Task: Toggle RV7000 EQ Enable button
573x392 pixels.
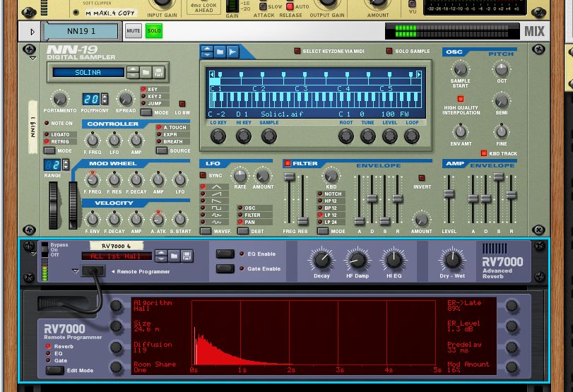Action: 225,254
